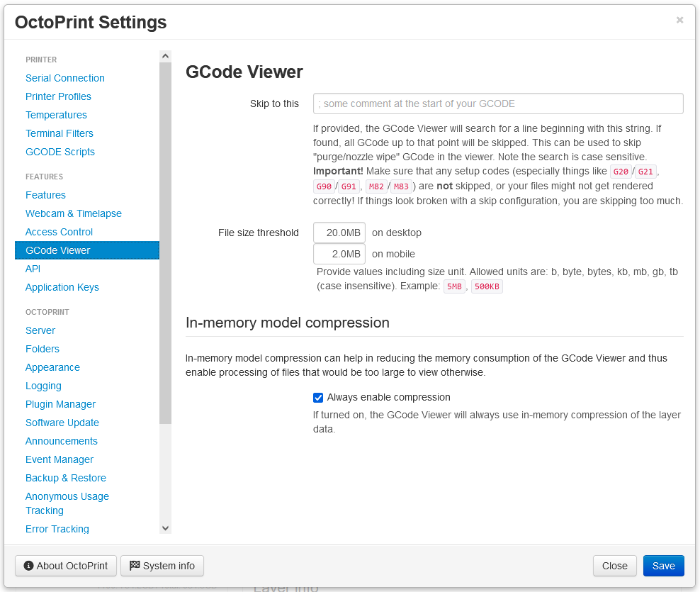Open the Plugin Manager
The image size is (700, 592).
60,404
